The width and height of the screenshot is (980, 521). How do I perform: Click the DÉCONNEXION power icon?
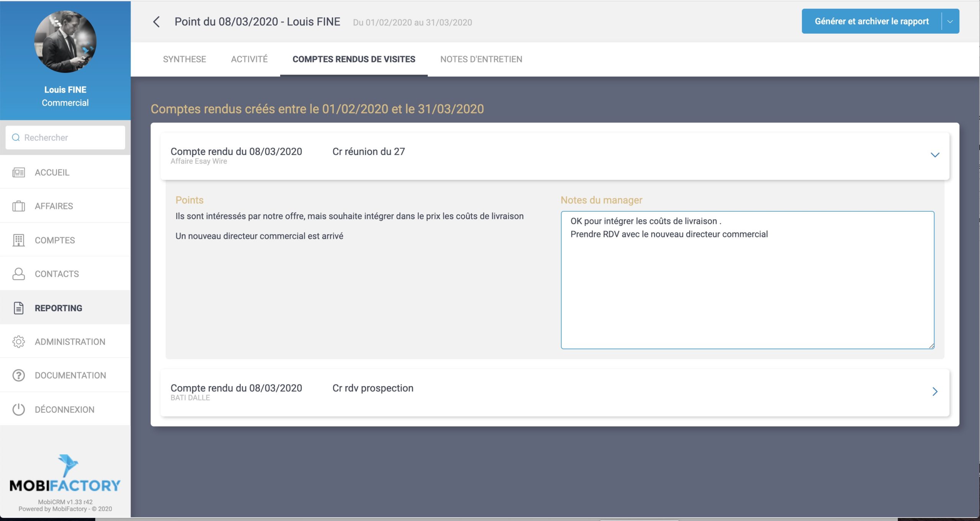(x=19, y=409)
